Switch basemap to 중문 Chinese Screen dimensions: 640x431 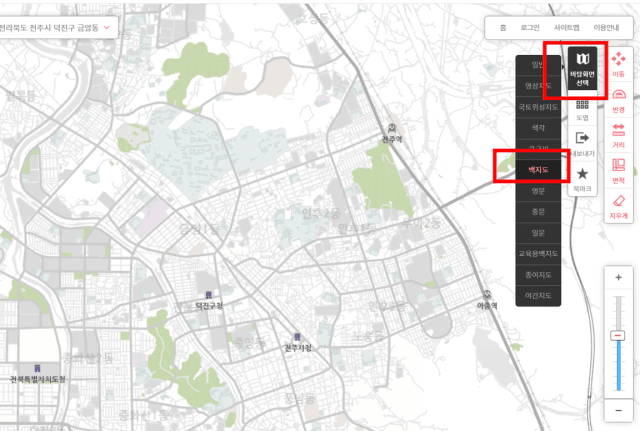coord(538,211)
